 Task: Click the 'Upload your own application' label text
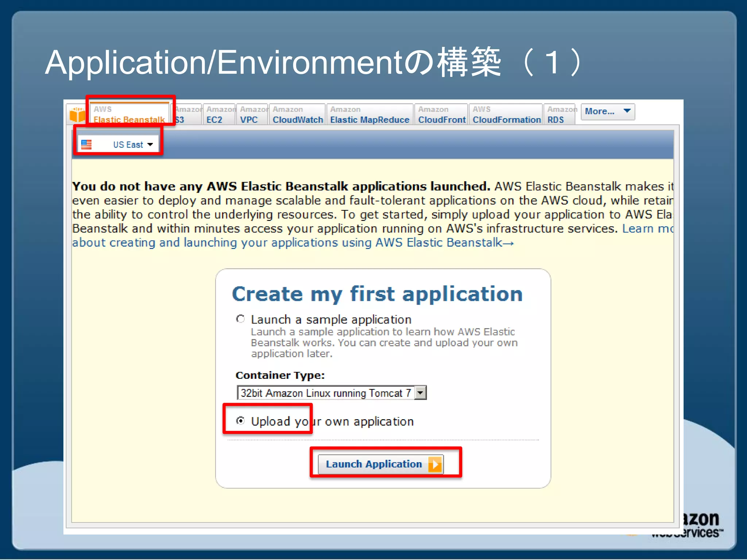332,421
